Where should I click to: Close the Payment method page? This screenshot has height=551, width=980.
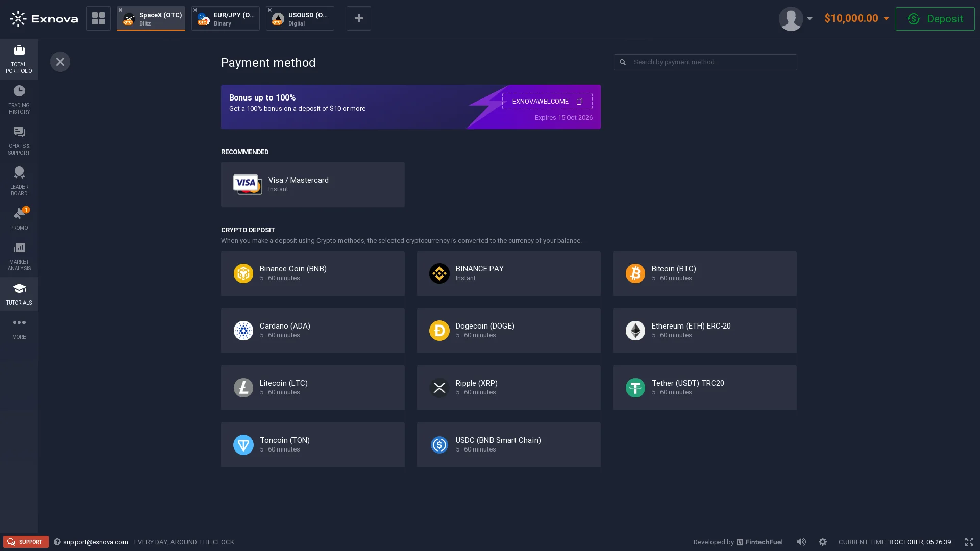[x=60, y=62]
